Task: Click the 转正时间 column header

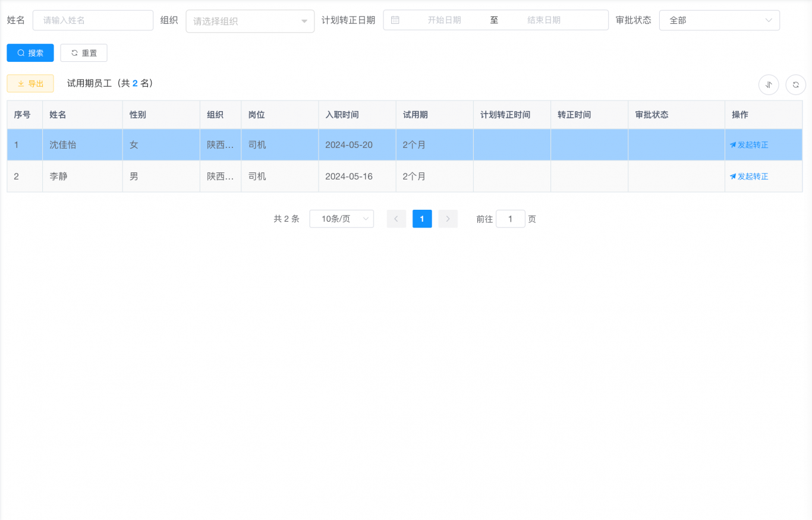Action: [x=590, y=115]
